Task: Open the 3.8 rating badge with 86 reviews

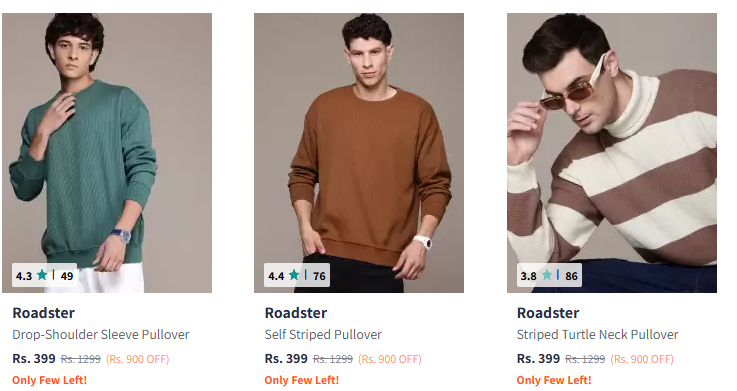Action: coord(549,275)
